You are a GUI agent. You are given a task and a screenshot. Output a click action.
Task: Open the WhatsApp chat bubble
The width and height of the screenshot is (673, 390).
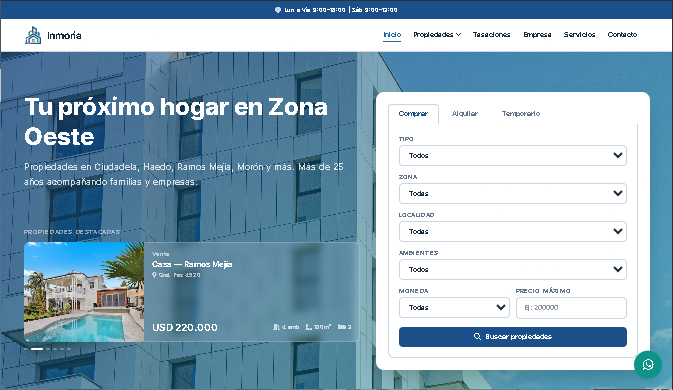(648, 364)
